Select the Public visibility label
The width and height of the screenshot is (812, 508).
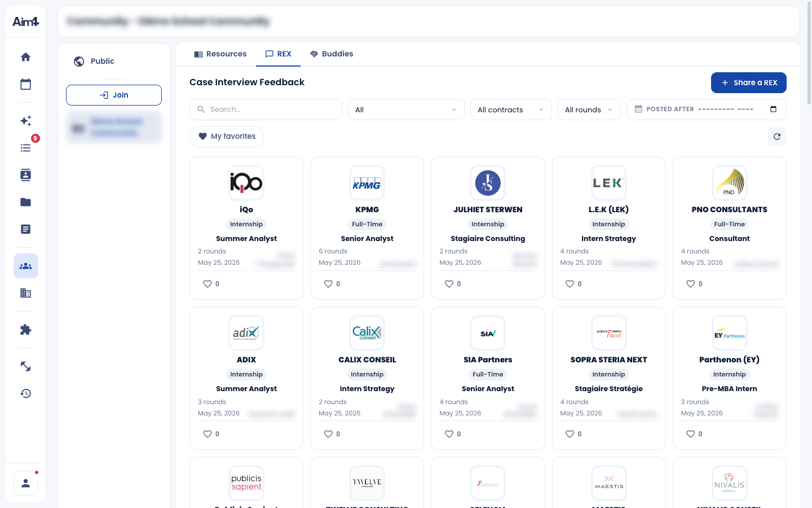pyautogui.click(x=102, y=61)
